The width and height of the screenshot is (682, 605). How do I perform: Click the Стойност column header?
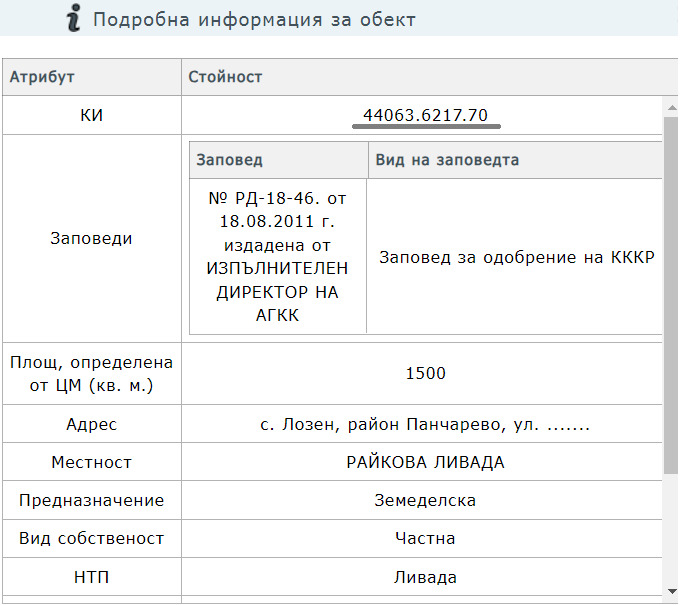pyautogui.click(x=226, y=77)
